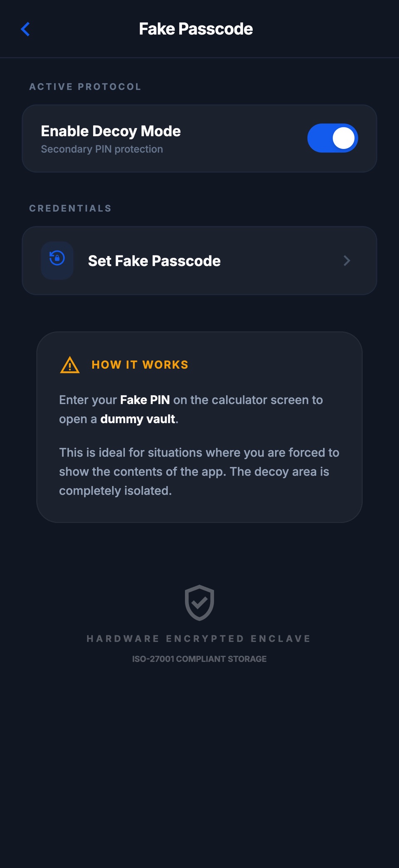This screenshot has width=399, height=868.
Task: Open Set Fake Passcode chevron
Action: click(347, 260)
